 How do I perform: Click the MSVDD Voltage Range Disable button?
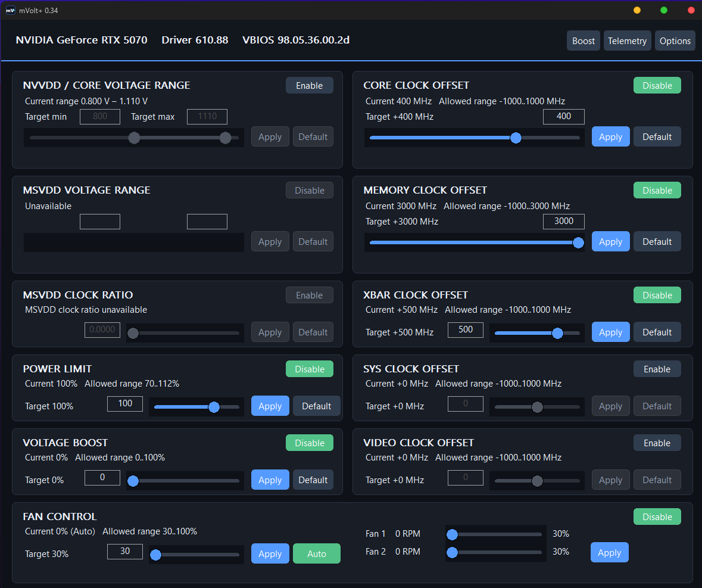point(310,190)
